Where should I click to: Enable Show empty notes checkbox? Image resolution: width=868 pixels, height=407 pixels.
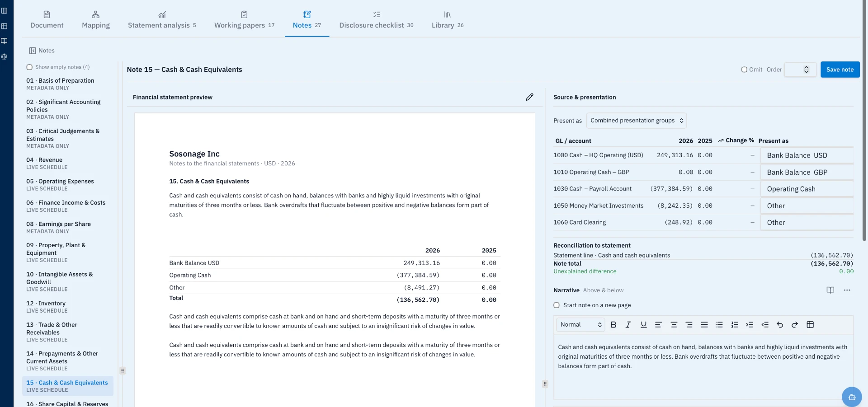tap(29, 67)
